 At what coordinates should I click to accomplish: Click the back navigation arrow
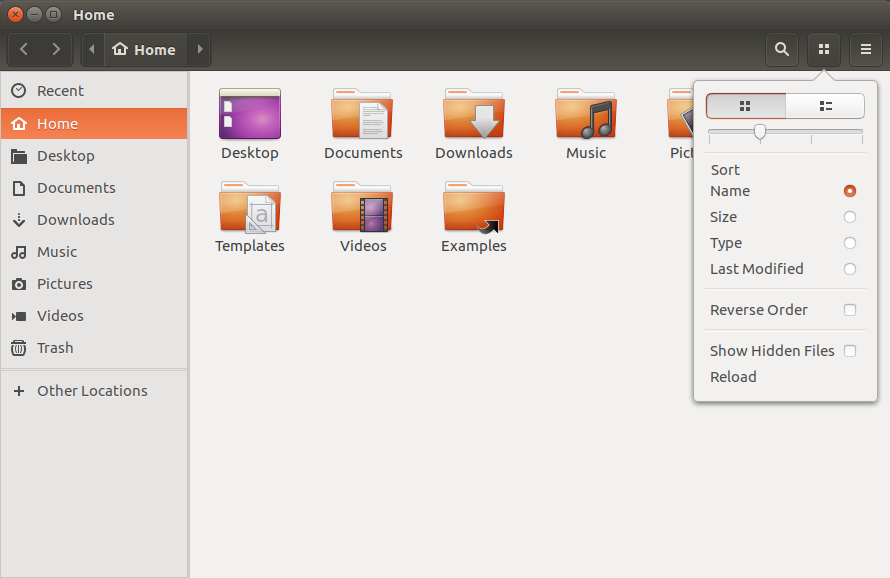tap(24, 49)
